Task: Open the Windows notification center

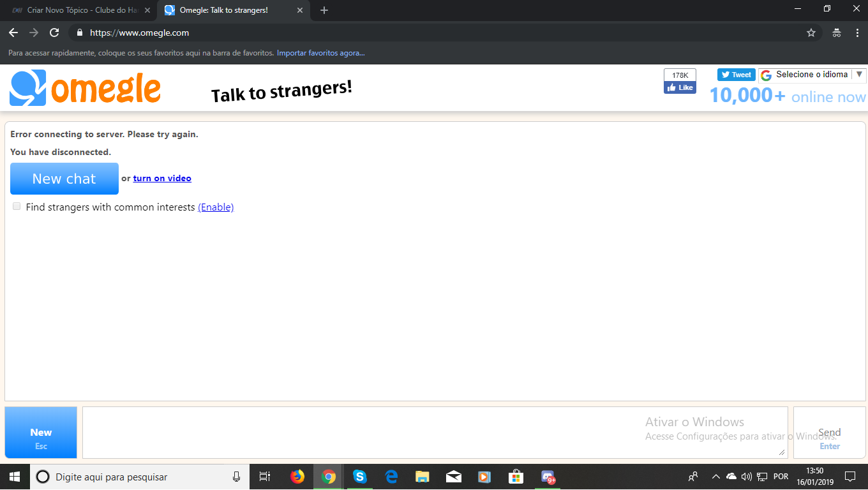Action: 850,477
